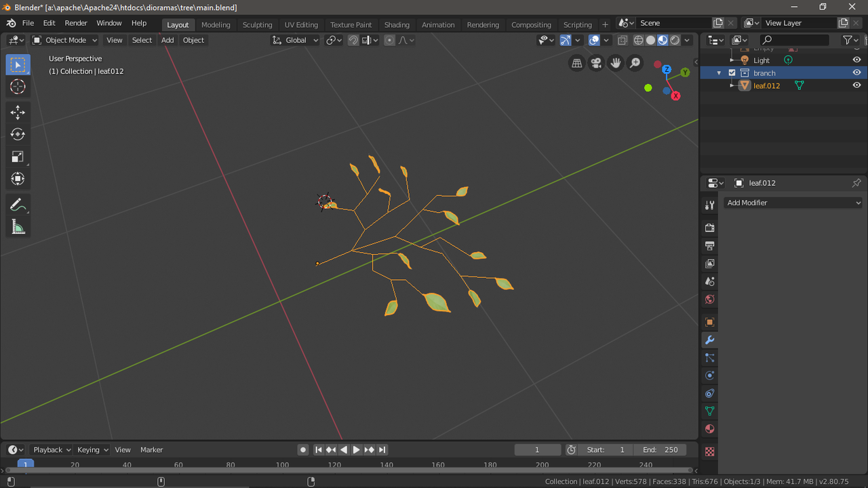Open the Edit menu
This screenshot has width=868, height=488.
coord(49,22)
